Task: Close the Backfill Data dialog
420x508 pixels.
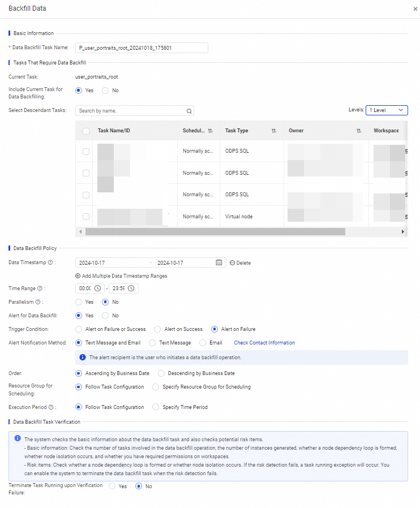Action: pyautogui.click(x=415, y=9)
